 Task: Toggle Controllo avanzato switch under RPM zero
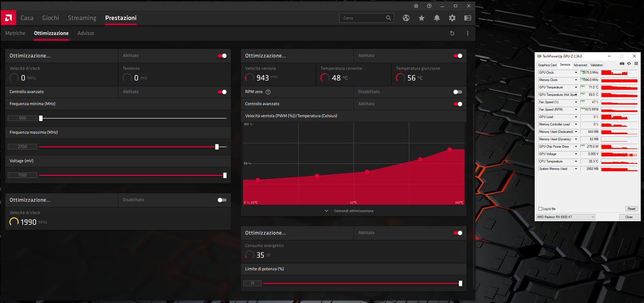tap(458, 104)
